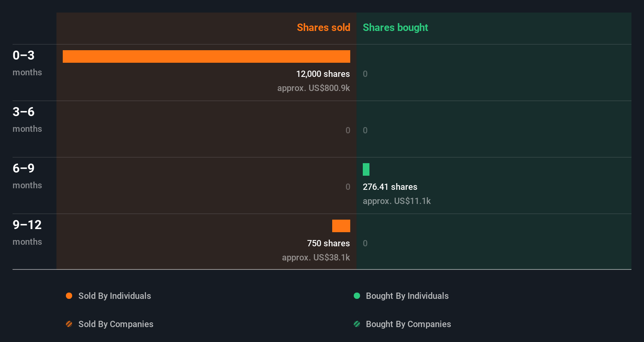The height and width of the screenshot is (342, 644).
Task: Click the 276.41 shares value
Action: click(390, 187)
